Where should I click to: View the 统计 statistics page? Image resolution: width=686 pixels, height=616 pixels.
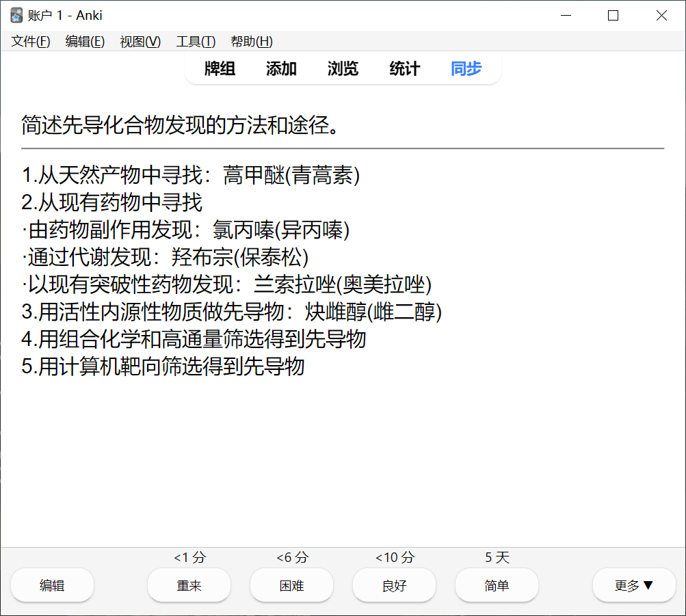405,68
